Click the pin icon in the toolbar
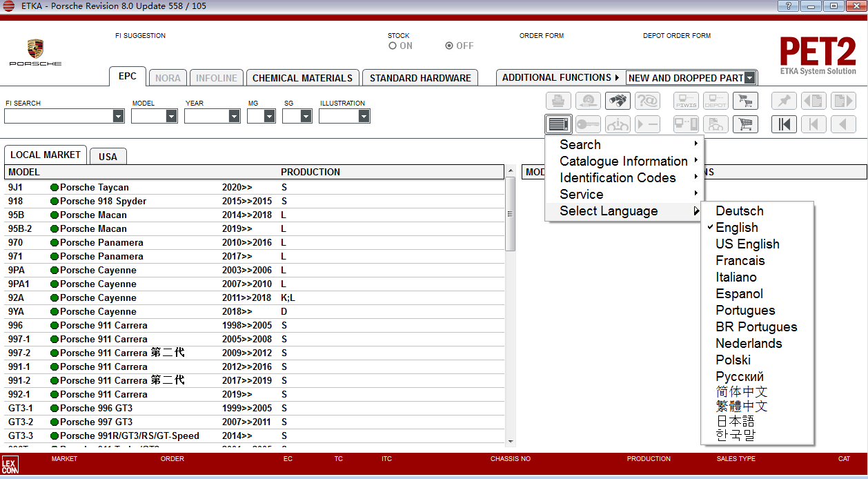The image size is (868, 479). click(784, 101)
